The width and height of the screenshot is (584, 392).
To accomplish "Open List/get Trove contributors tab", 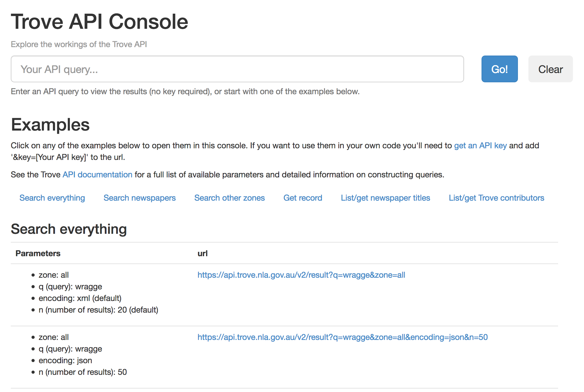I will (x=496, y=198).
